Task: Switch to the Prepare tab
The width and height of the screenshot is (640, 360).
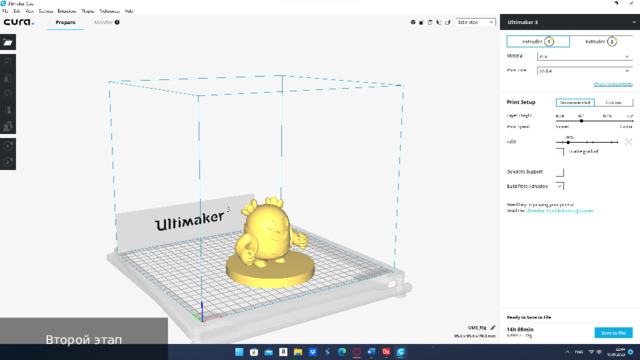Action: click(66, 22)
